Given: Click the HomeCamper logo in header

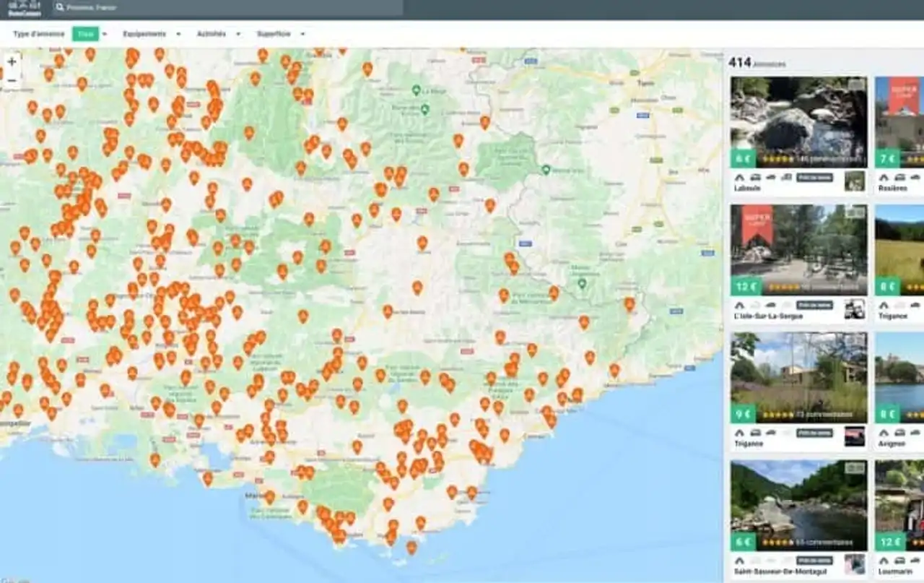Looking at the screenshot, I should 24,9.
